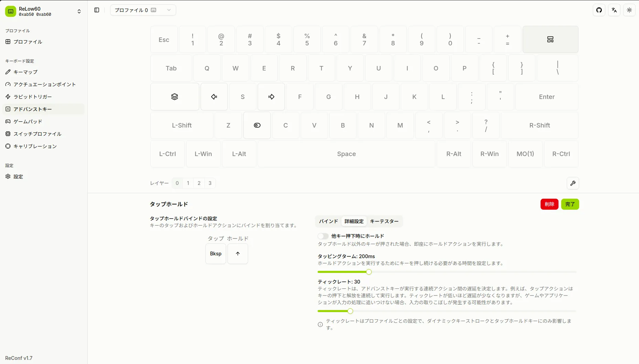The width and height of the screenshot is (639, 364).
Task: Select layer 3
Action: (210, 183)
